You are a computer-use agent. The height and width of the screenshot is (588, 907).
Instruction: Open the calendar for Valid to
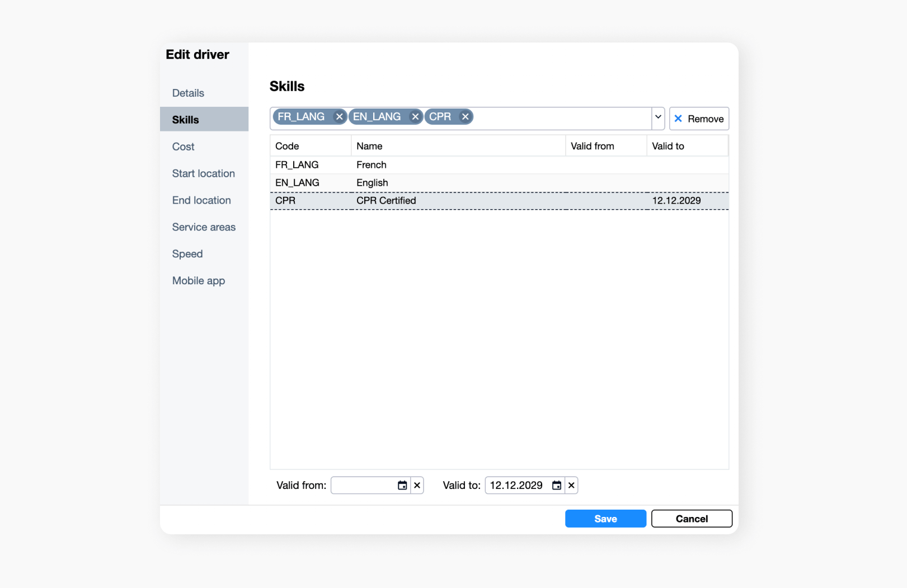(556, 485)
